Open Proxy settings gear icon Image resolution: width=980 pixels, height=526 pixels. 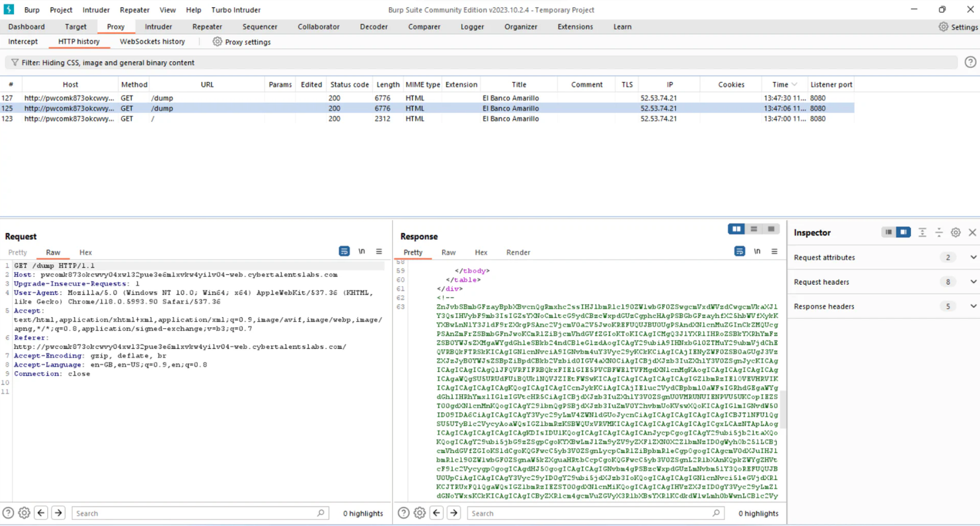click(x=217, y=42)
